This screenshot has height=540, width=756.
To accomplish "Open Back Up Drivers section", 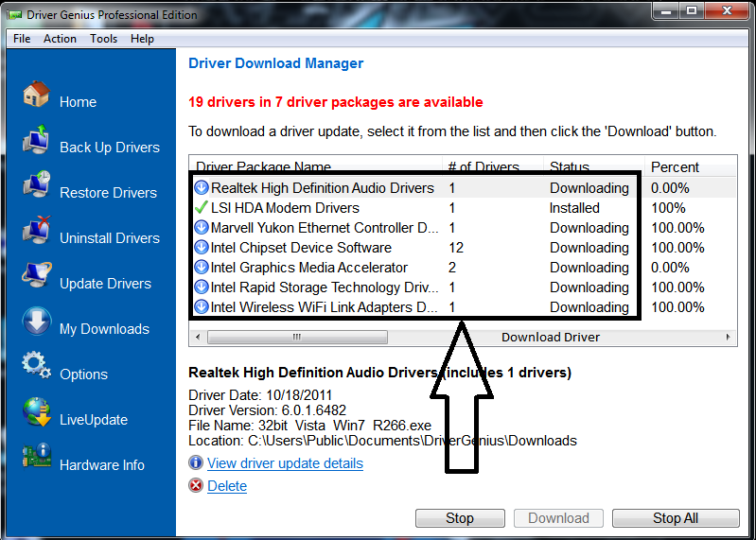I will click(x=110, y=148).
